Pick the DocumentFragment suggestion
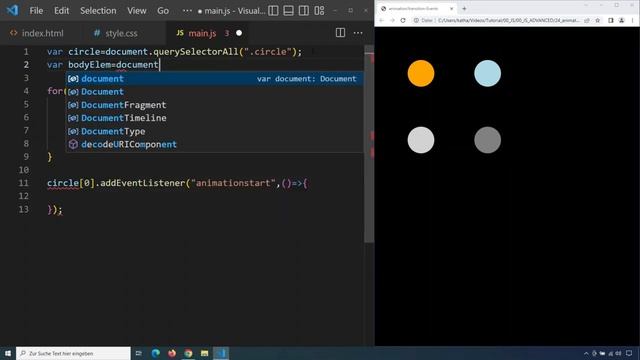 (x=215, y=105)
